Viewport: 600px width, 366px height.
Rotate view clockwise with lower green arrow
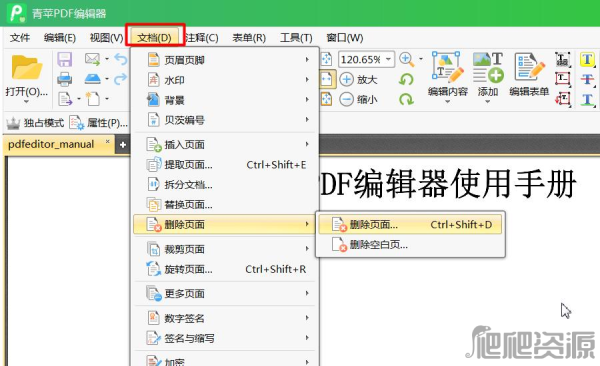coord(406,100)
